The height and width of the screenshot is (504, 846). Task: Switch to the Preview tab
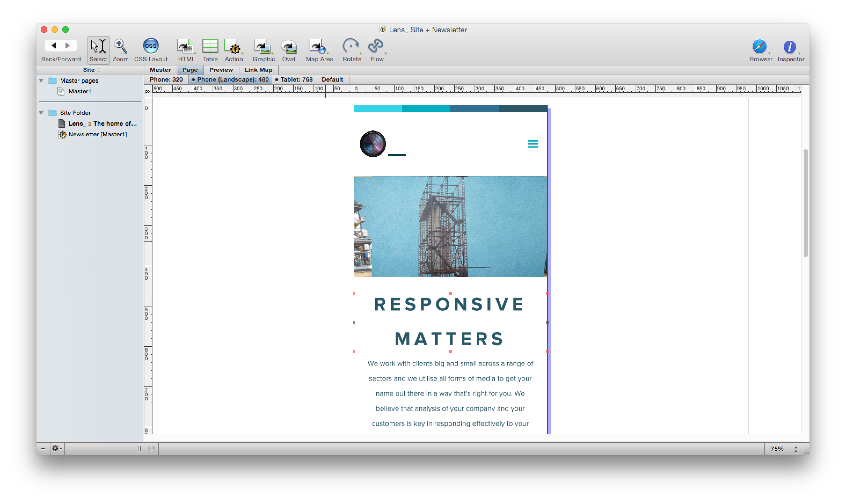point(221,70)
